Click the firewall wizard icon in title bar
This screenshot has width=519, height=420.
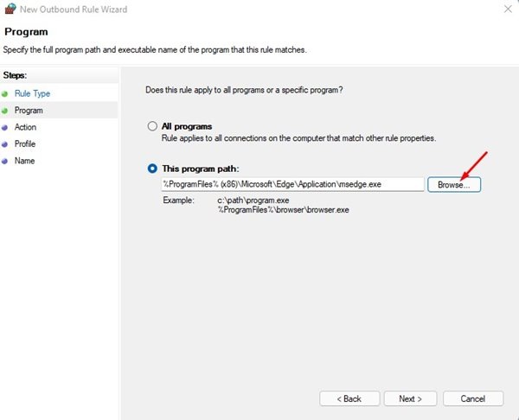(10, 9)
